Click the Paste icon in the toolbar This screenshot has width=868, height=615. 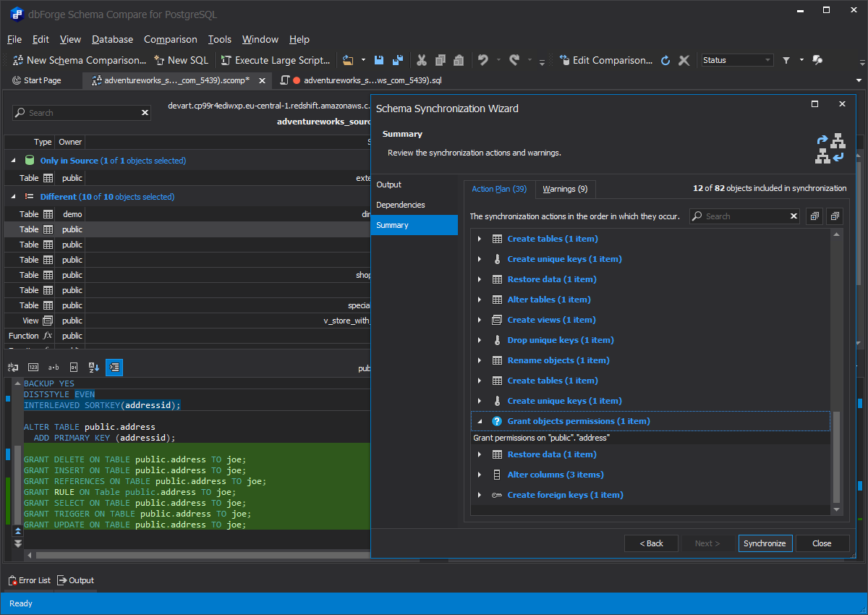point(459,60)
